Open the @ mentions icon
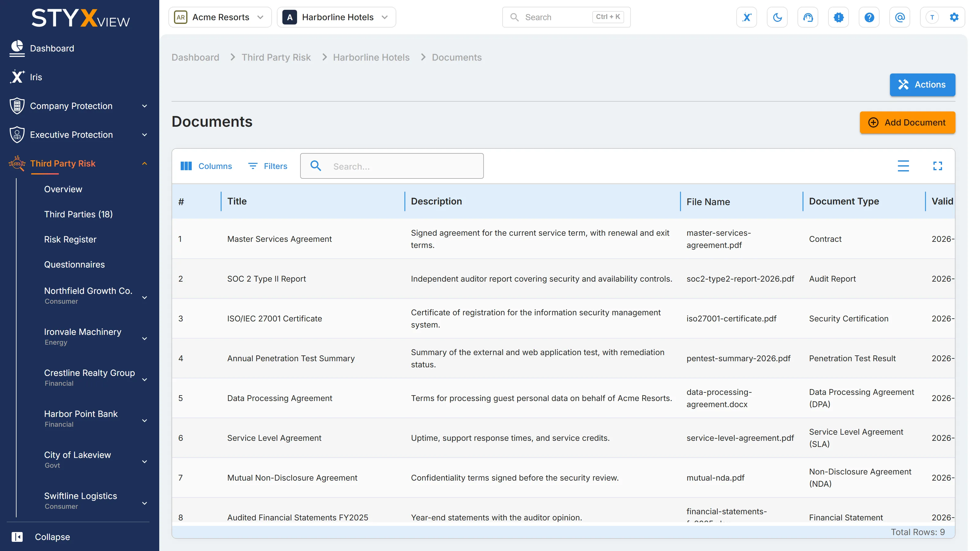Screen dimensions: 980x551 point(900,17)
